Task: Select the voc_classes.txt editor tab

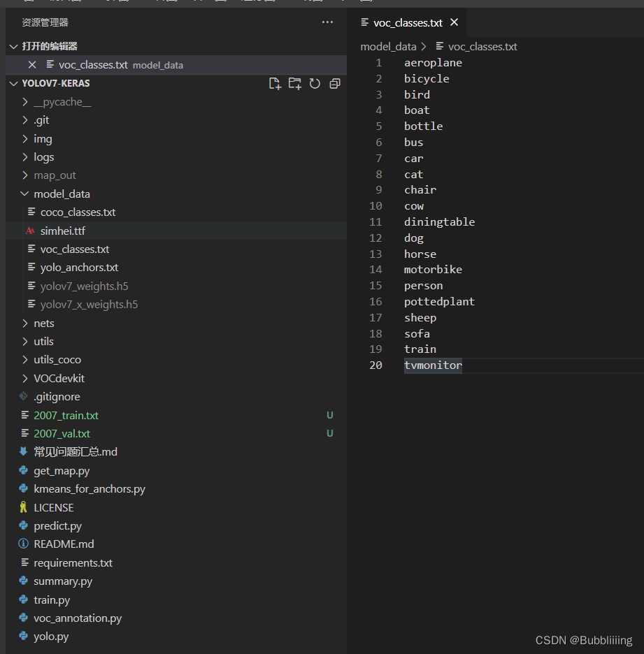Action: pyautogui.click(x=408, y=22)
